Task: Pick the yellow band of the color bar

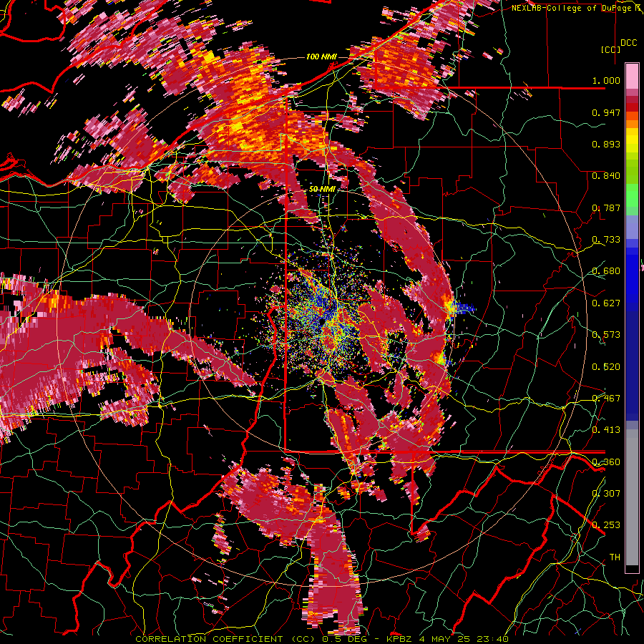Action: [632, 140]
